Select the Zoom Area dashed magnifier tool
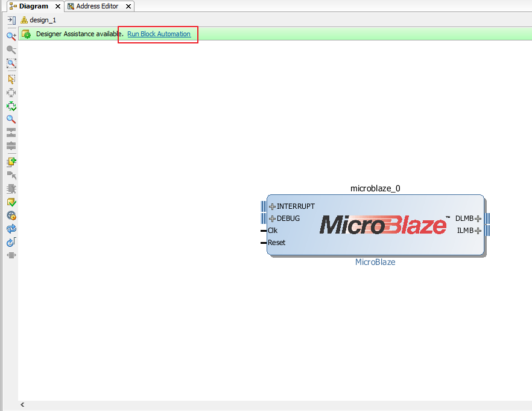Viewport: 532px width, 411px height. (x=11, y=63)
